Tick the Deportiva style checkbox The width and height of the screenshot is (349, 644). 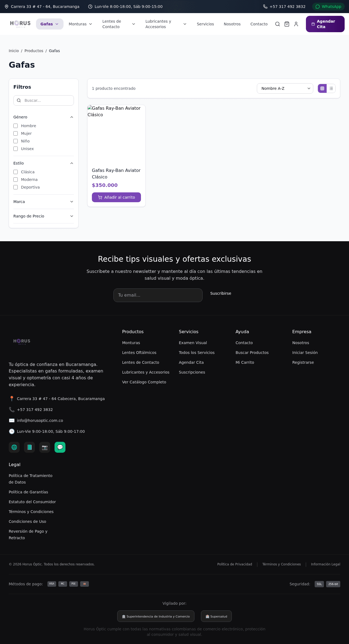16,187
